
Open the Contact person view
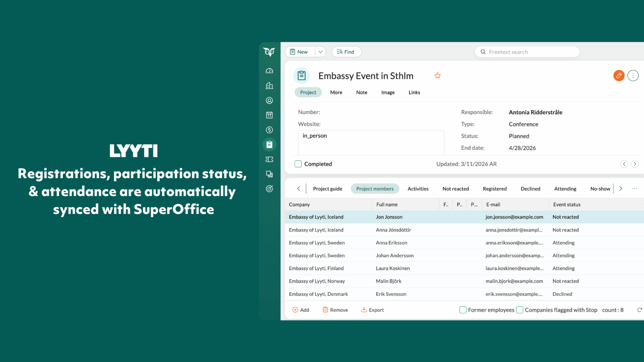(x=269, y=100)
